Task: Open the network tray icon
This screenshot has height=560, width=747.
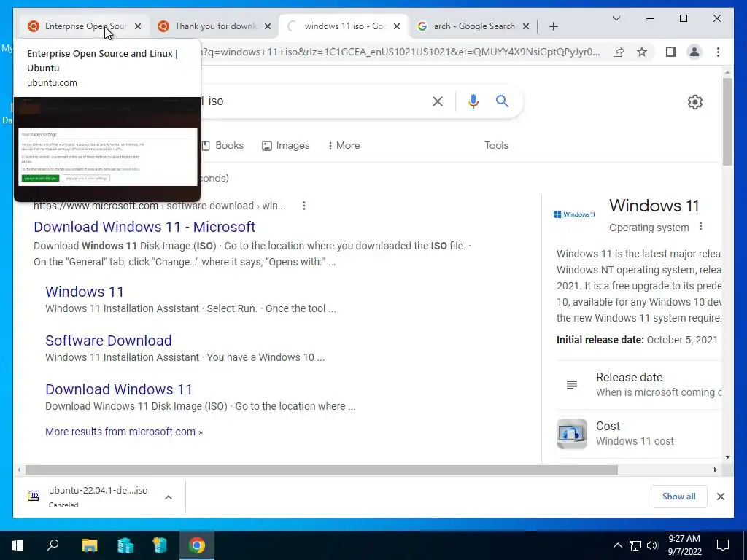Action: click(635, 545)
